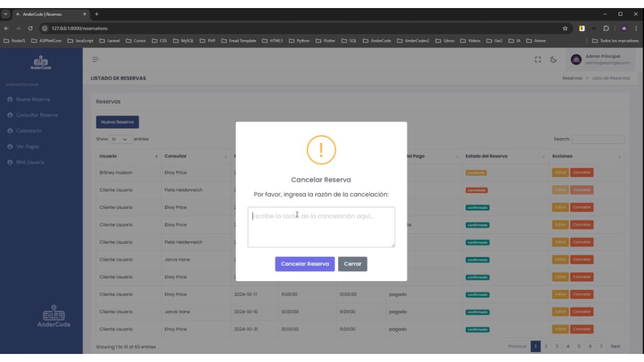
Task: Sort by Estado del Reserva column
Action: (x=502, y=157)
